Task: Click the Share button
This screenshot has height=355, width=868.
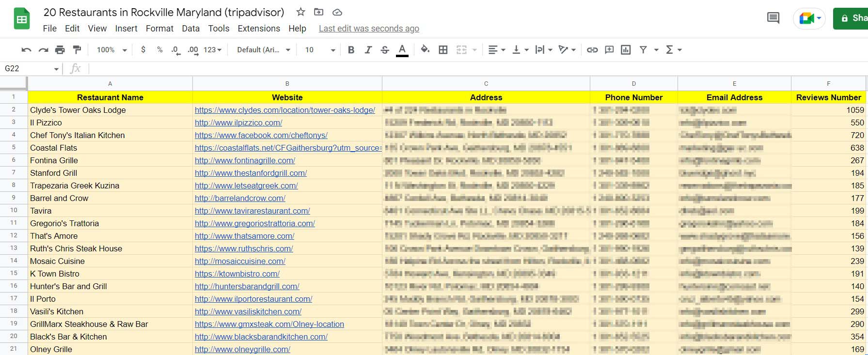Action: tap(852, 18)
